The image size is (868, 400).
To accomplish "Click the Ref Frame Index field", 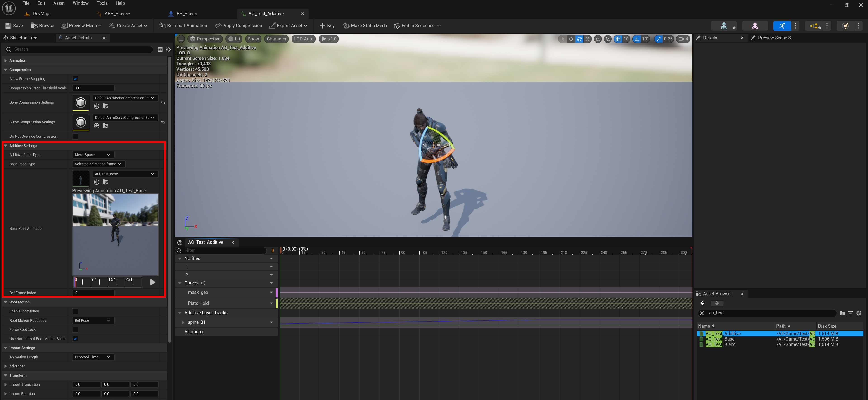I will coord(93,293).
